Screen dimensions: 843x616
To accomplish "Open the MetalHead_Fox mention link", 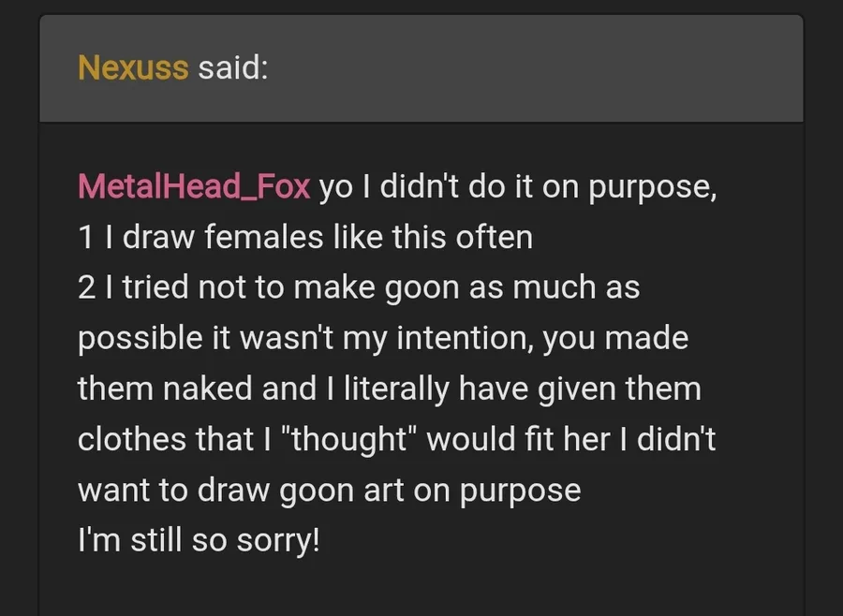I will coord(194,186).
